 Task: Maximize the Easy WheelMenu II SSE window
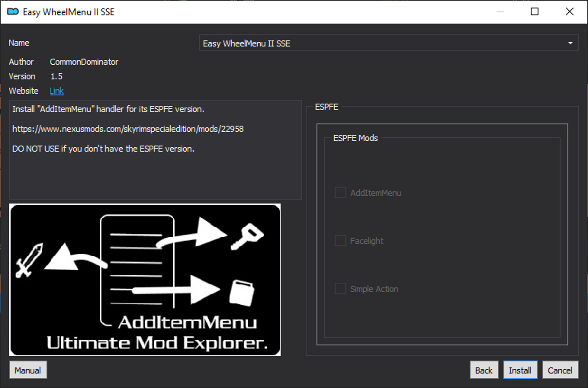point(535,12)
